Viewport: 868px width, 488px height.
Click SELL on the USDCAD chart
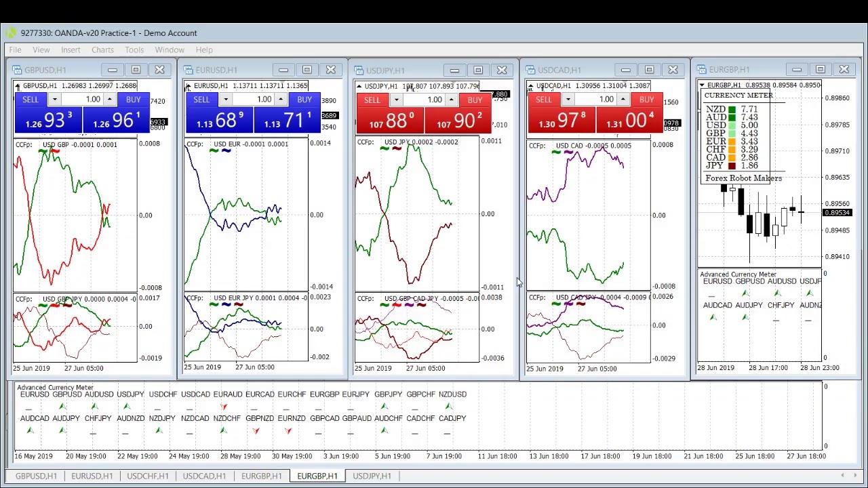click(x=544, y=100)
